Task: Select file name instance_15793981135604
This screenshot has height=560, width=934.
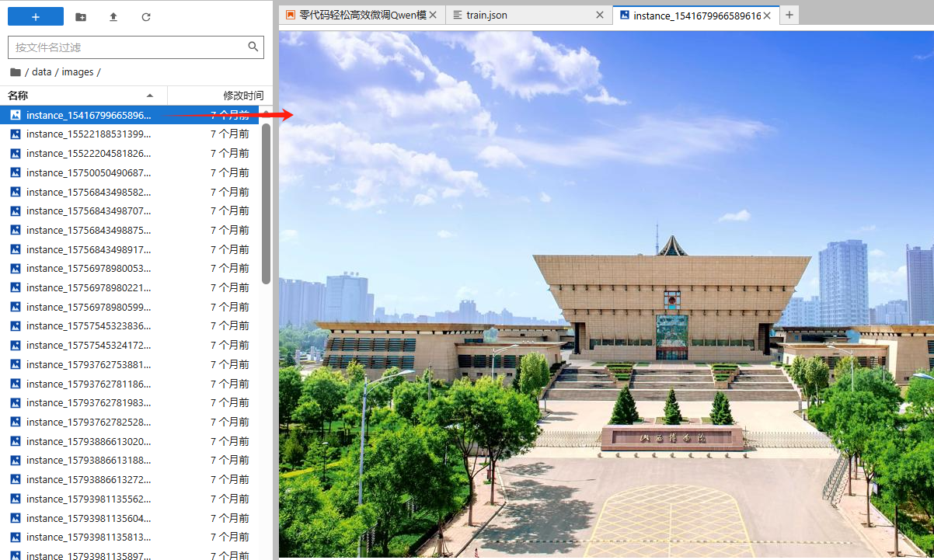Action: (89, 518)
